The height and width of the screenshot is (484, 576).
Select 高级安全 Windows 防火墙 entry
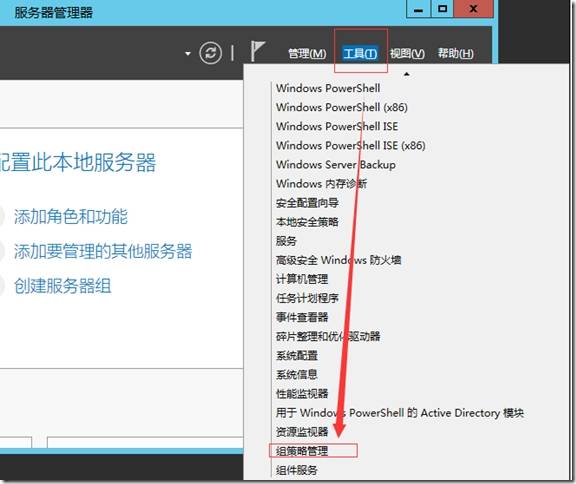338,260
